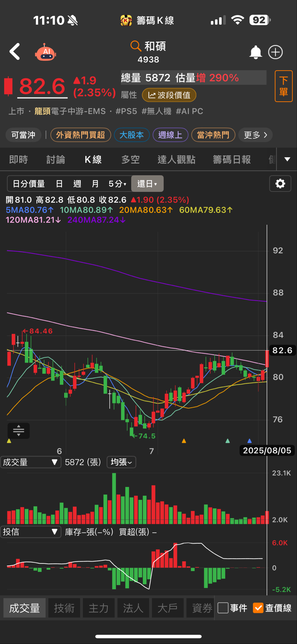Tap the 74.5 low price marker
The height and width of the screenshot is (644, 297).
(144, 436)
